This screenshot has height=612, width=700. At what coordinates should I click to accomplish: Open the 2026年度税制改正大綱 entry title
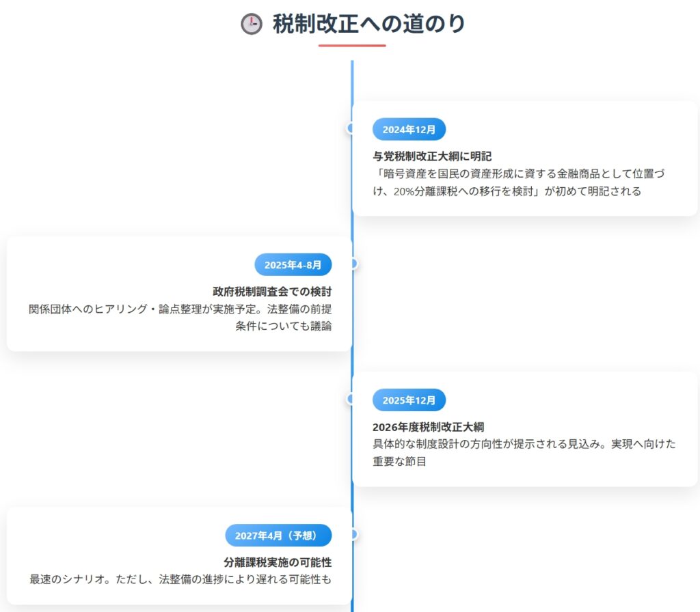coord(428,427)
